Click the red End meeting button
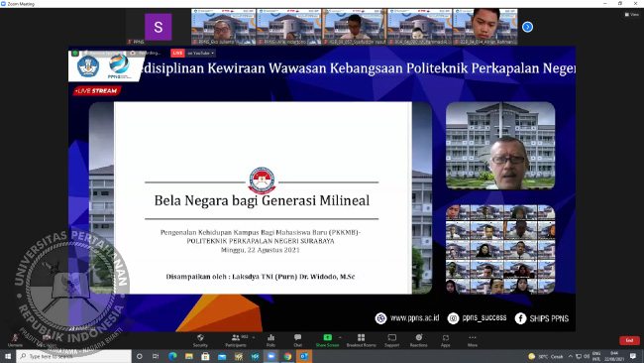 (629, 340)
